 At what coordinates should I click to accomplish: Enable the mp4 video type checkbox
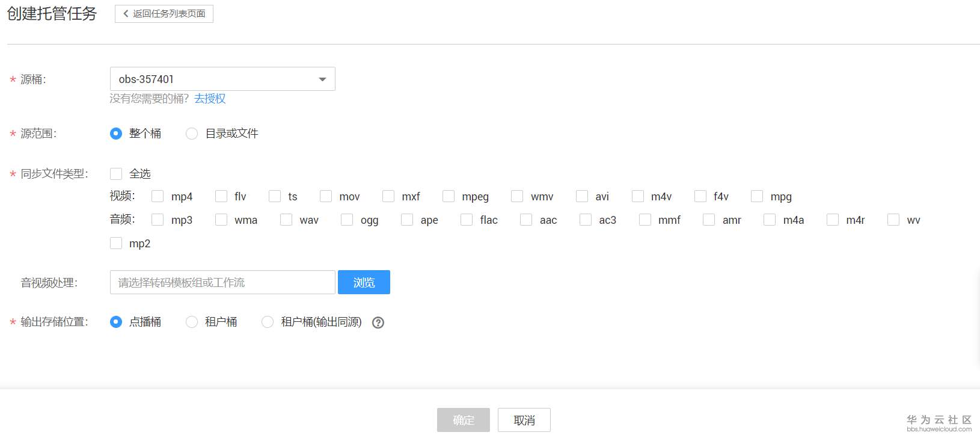coord(158,196)
